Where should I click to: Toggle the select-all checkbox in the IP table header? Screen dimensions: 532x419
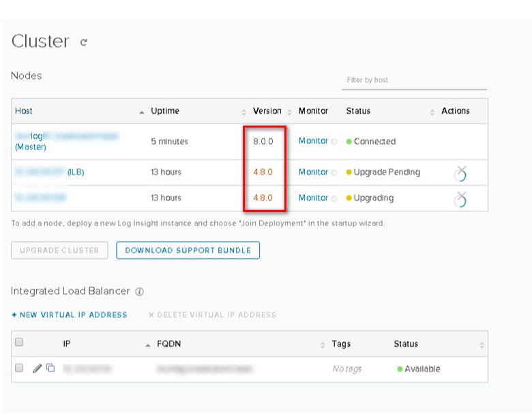pyautogui.click(x=19, y=343)
